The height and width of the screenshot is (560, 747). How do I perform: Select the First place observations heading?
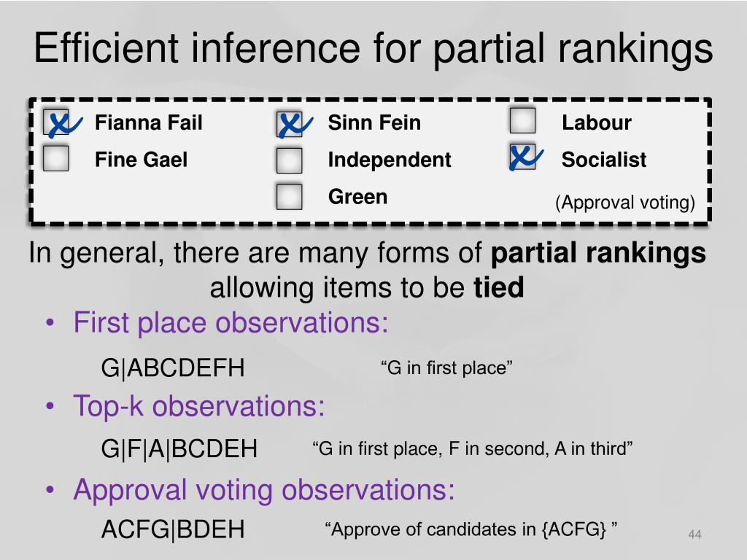click(x=231, y=323)
